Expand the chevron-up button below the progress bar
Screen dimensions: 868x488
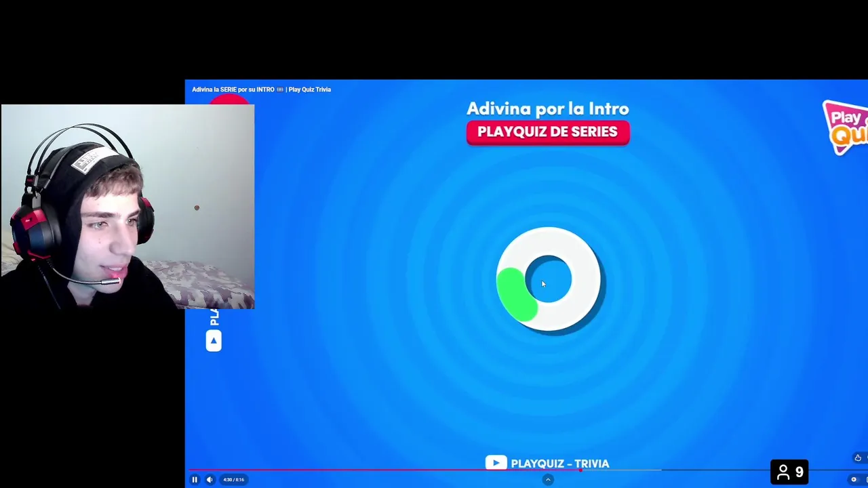[548, 480]
